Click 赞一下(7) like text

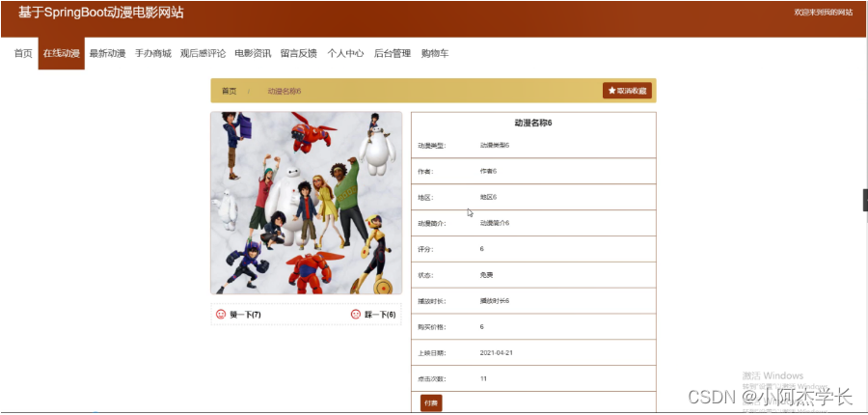(245, 315)
